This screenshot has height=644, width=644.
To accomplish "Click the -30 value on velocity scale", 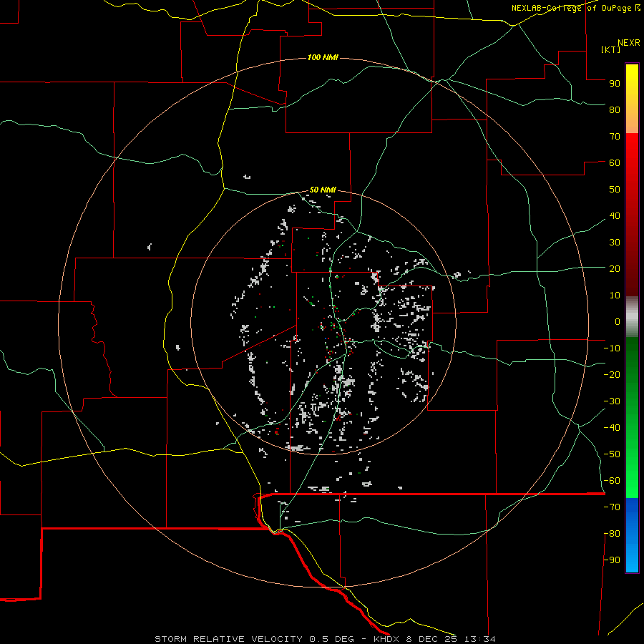I will tap(612, 401).
